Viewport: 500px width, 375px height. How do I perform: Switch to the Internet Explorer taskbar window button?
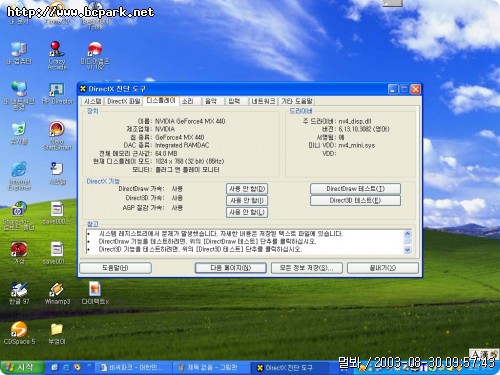pyautogui.click(x=133, y=368)
